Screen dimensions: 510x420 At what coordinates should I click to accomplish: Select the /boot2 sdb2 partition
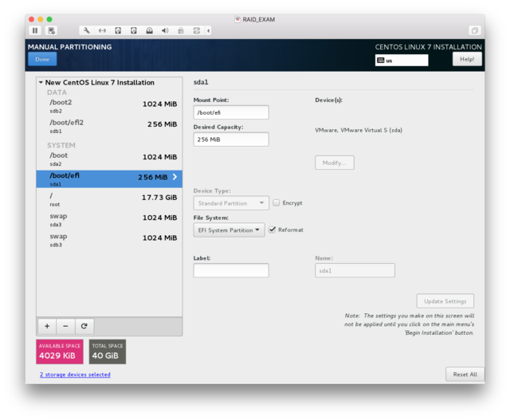(x=109, y=107)
